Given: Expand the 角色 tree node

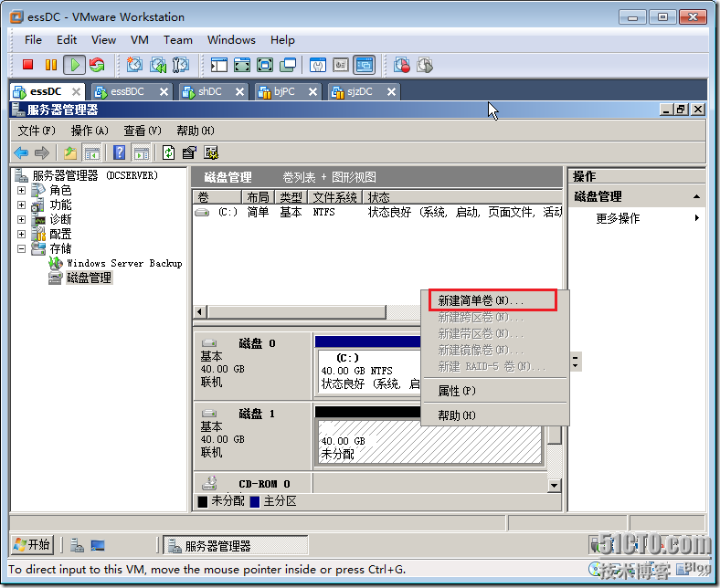Looking at the screenshot, I should [x=22, y=190].
